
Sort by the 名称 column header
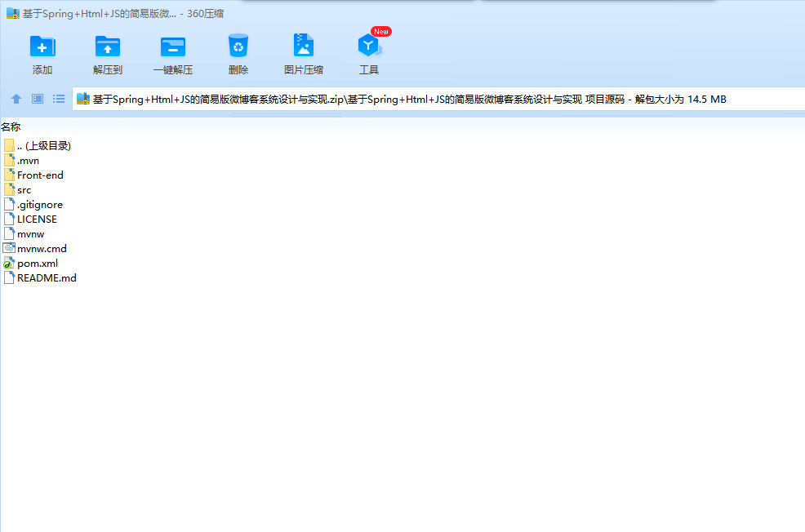coord(11,126)
